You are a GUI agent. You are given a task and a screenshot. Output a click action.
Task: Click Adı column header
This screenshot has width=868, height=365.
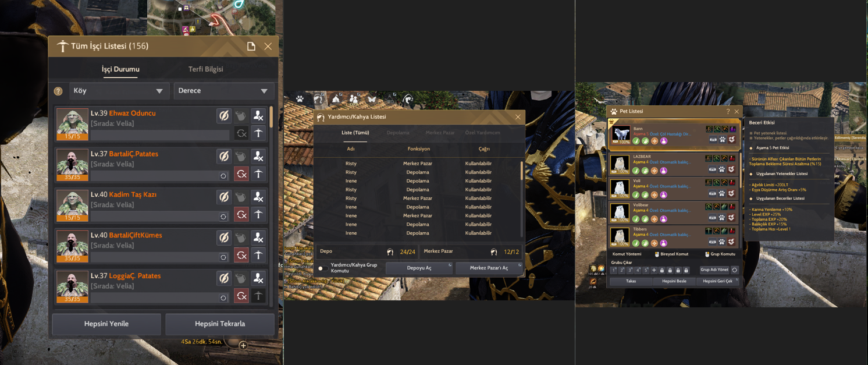click(351, 149)
